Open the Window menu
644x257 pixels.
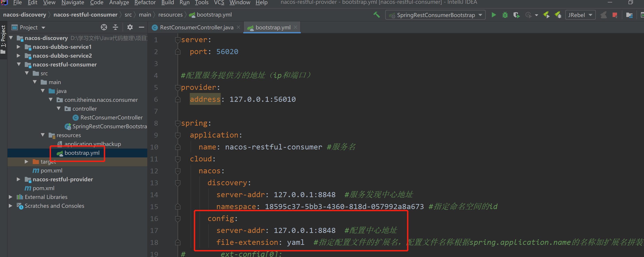240,2
